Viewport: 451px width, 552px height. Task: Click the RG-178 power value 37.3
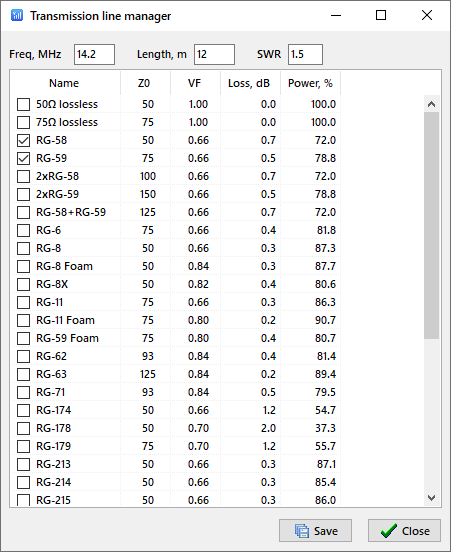[x=325, y=428]
